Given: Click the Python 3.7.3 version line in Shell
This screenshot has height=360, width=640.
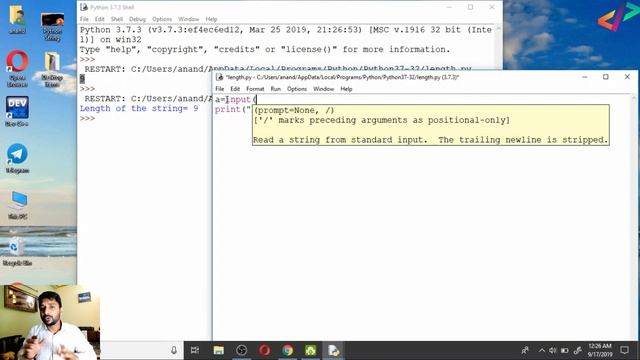Looking at the screenshot, I should pyautogui.click(x=285, y=30).
